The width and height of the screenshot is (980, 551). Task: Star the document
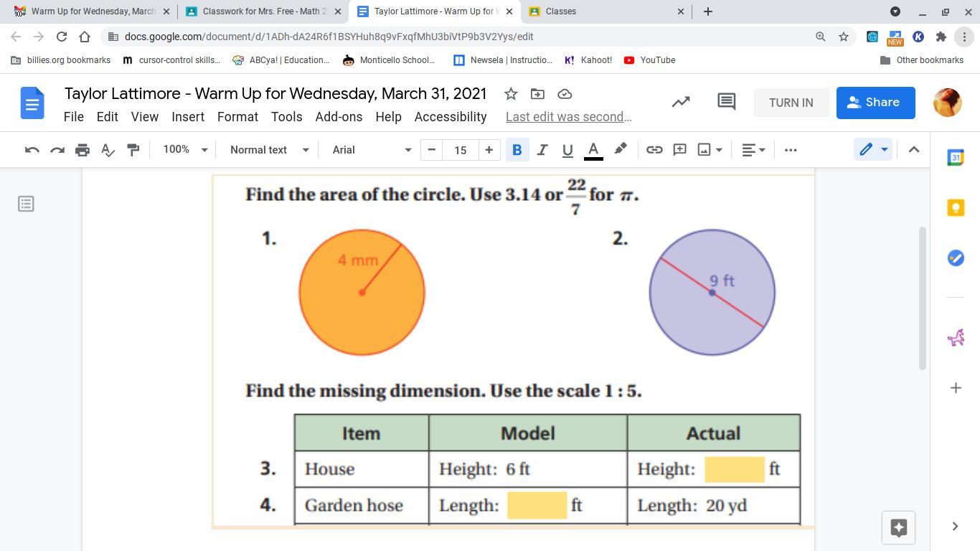511,94
